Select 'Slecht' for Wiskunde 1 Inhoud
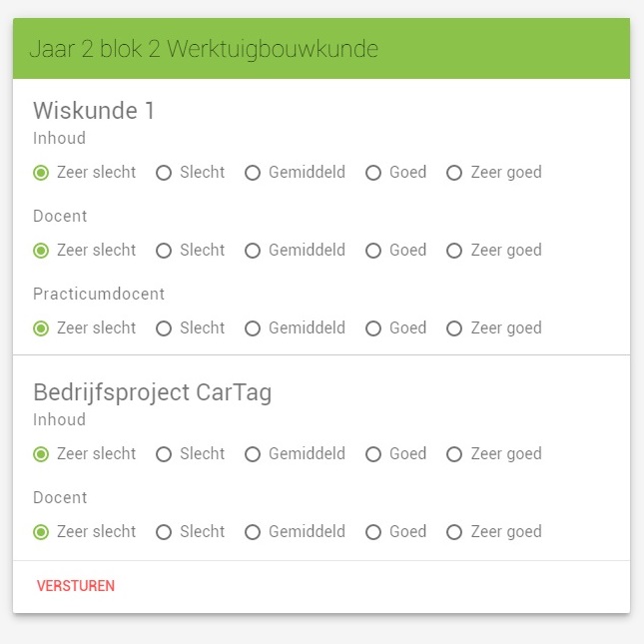Screen dimensions: 644x644 pos(164,173)
